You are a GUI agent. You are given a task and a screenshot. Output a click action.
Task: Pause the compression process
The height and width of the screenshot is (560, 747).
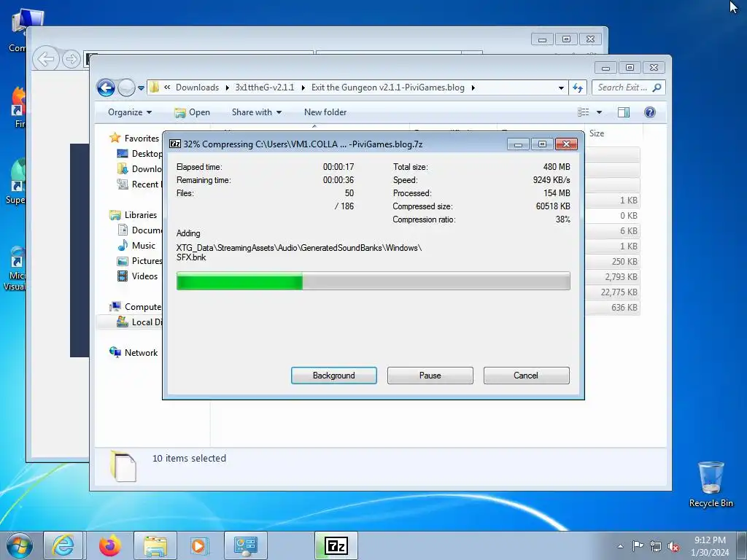click(430, 376)
